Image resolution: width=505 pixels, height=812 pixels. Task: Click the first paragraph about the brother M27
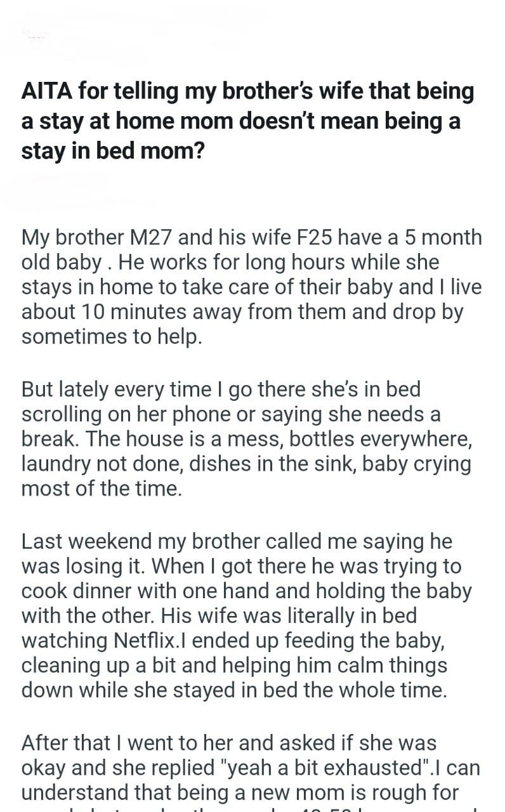tap(252, 287)
